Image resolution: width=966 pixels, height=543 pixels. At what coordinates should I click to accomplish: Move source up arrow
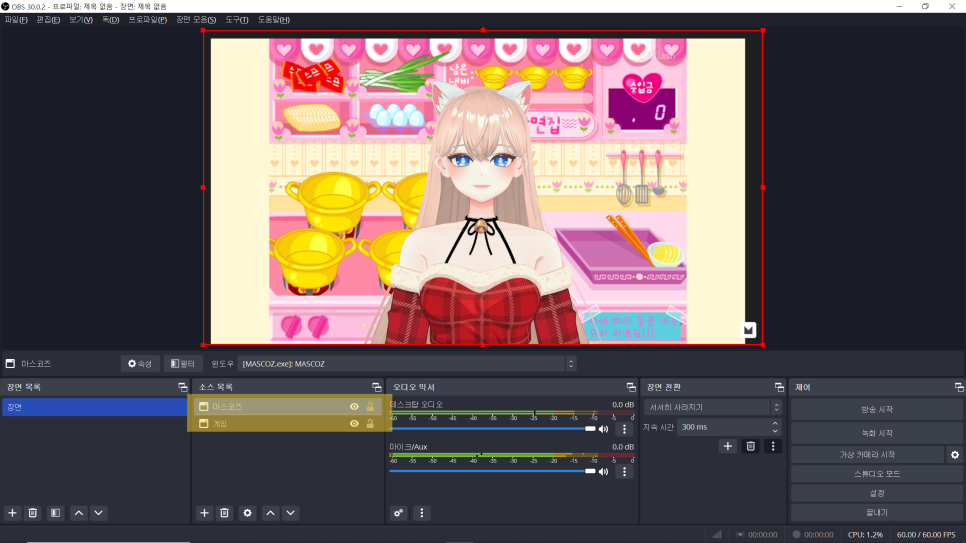point(270,513)
